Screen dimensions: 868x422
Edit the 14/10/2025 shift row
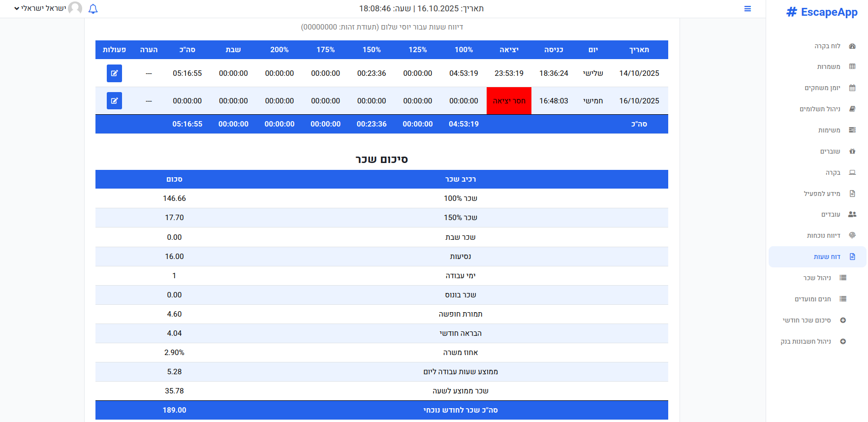[x=114, y=73]
